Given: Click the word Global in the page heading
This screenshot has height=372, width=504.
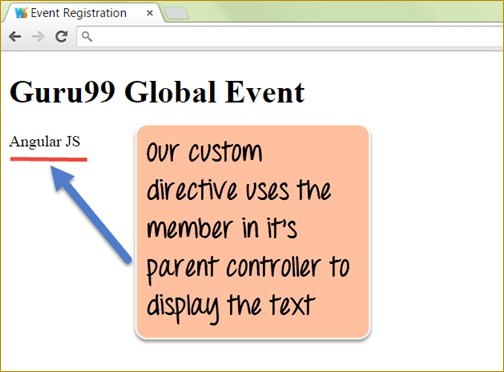Looking at the screenshot, I should pos(170,92).
